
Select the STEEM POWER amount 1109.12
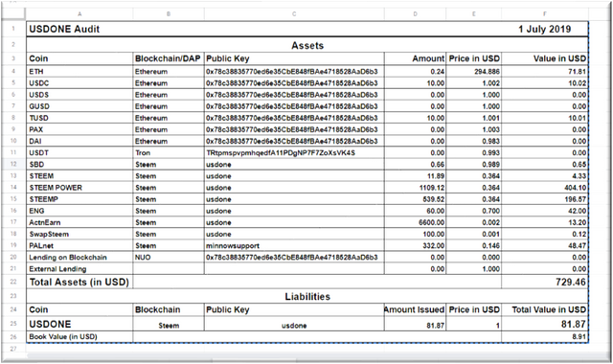click(415, 188)
